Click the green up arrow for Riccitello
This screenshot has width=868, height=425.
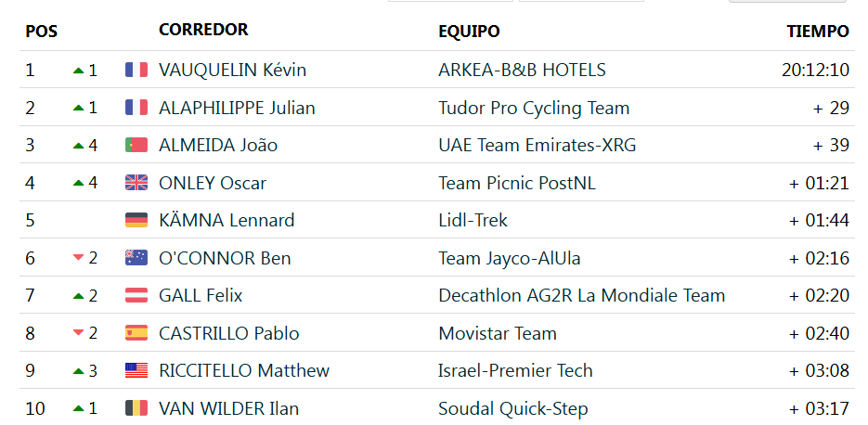[x=78, y=371]
